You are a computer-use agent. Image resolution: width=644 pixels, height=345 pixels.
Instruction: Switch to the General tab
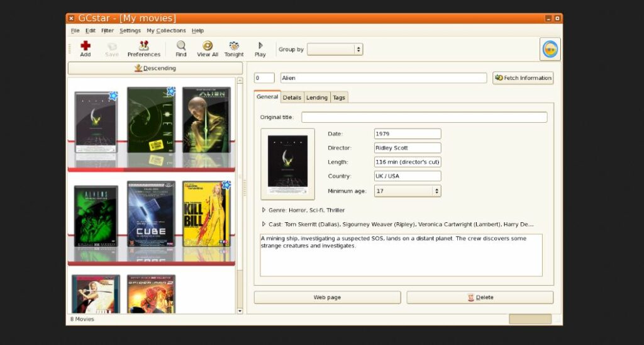(x=267, y=96)
